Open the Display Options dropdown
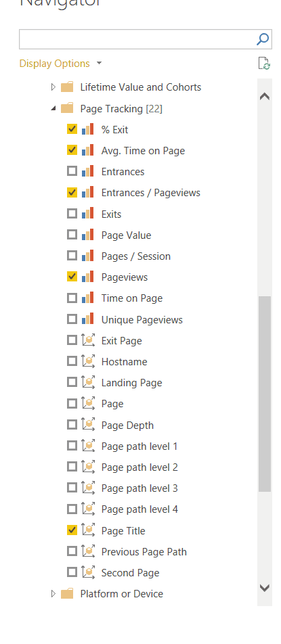 click(x=60, y=64)
